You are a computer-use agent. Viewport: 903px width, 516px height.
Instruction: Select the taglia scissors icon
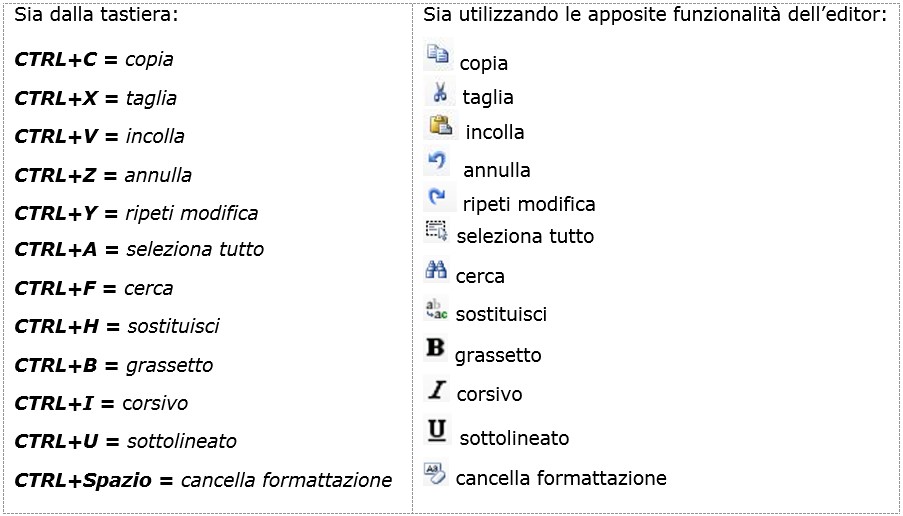click(439, 92)
